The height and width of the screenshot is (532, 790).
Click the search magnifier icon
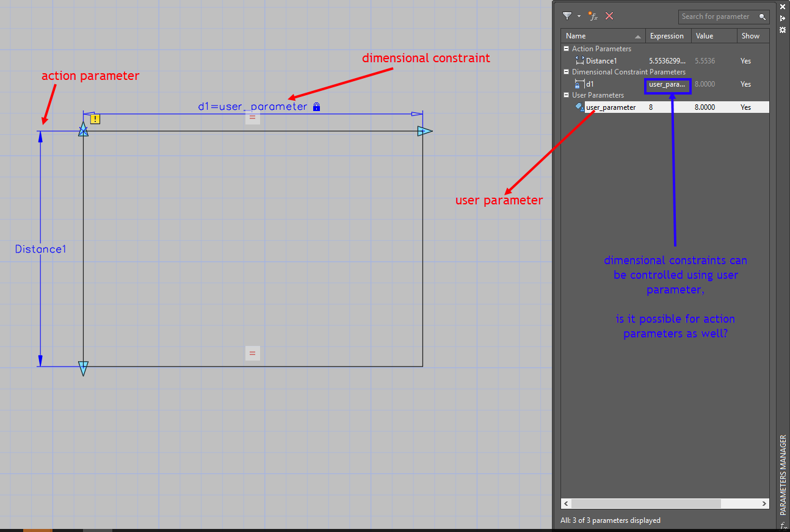[763, 16]
